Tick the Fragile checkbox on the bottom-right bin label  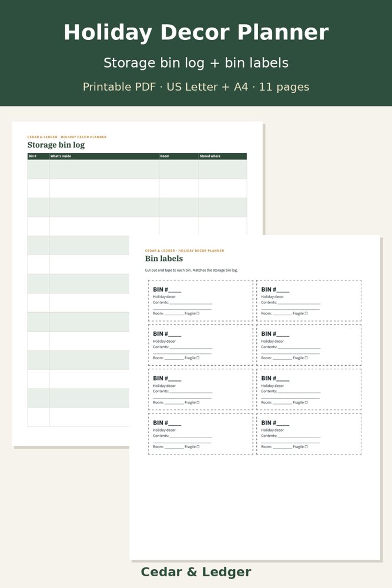click(x=306, y=447)
